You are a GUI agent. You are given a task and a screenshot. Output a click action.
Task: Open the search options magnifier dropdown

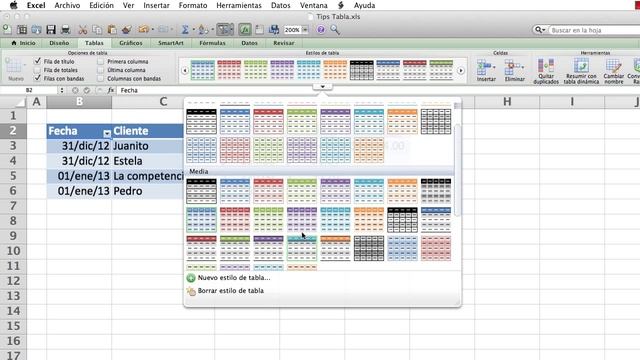tap(540, 30)
